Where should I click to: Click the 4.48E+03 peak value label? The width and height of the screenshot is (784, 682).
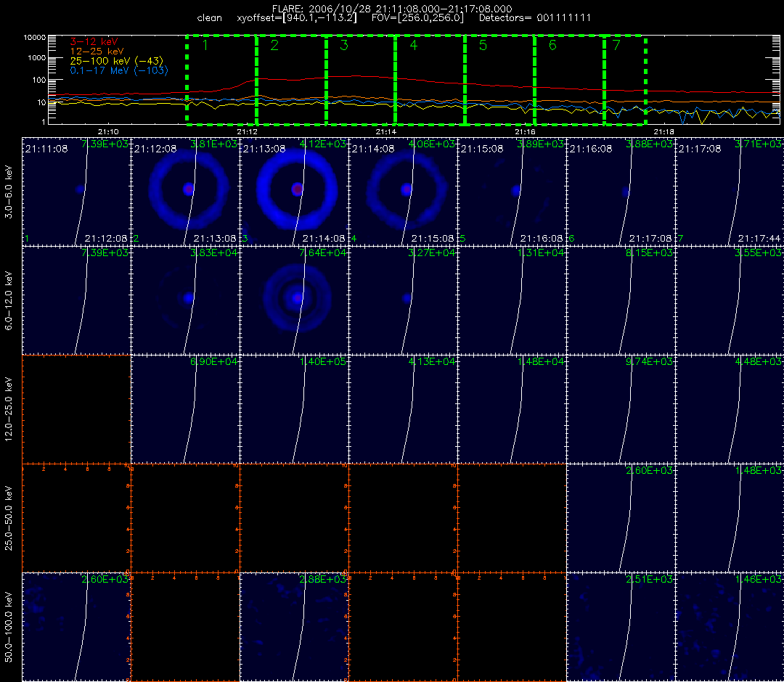point(758,361)
